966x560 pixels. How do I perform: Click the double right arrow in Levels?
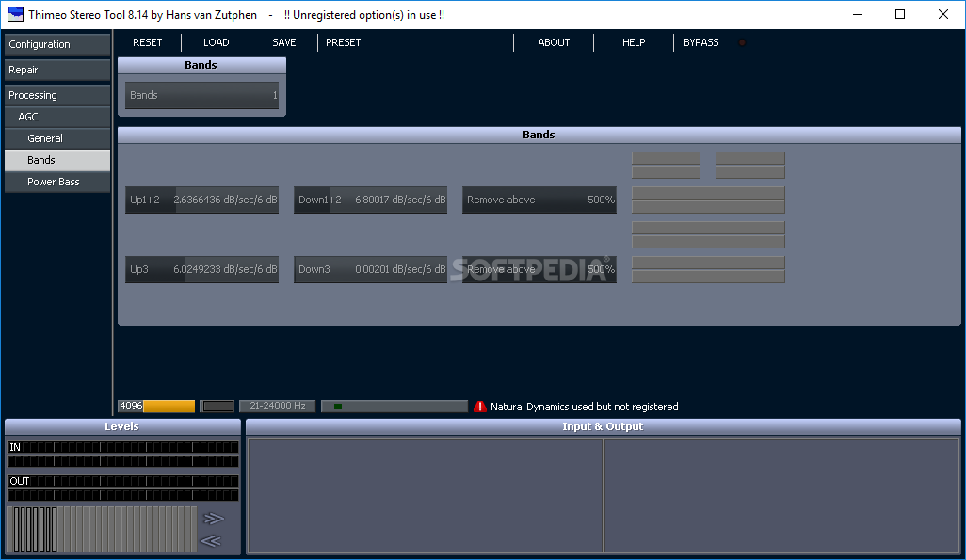213,518
